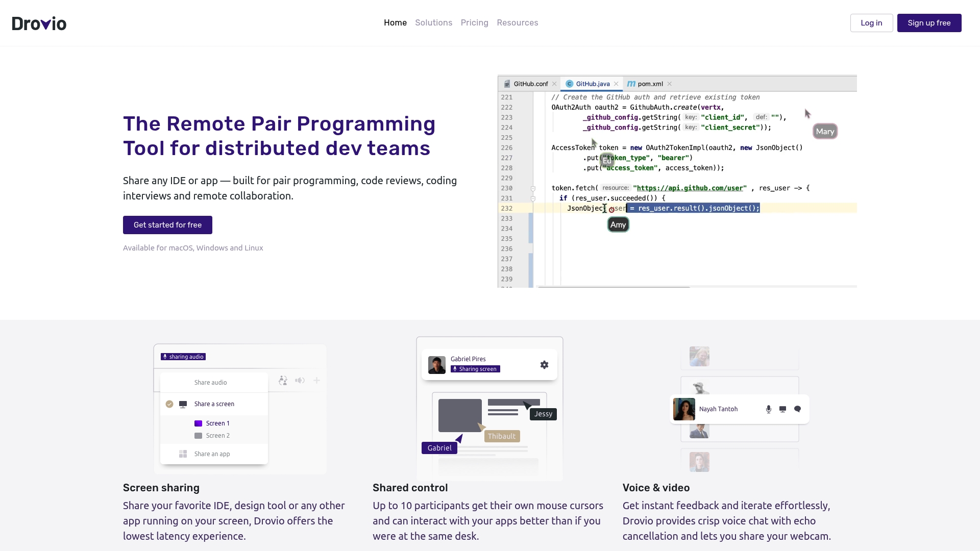Select Screen 1 option
This screenshot has height=551, width=980.
click(x=217, y=423)
